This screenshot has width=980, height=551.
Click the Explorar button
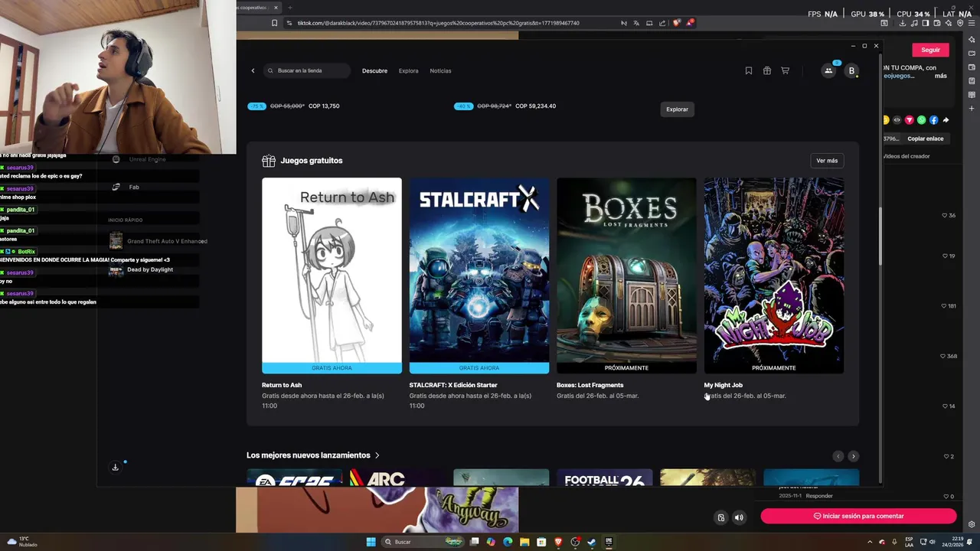[x=677, y=109]
